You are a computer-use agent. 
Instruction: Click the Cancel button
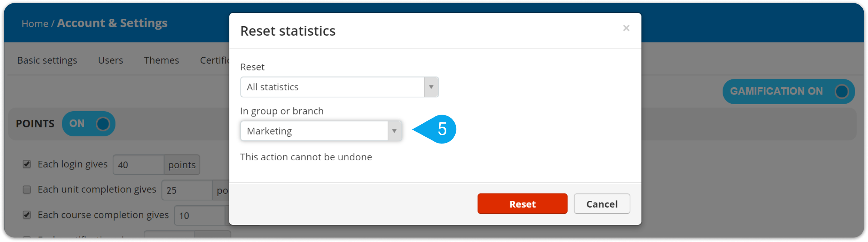click(x=602, y=204)
